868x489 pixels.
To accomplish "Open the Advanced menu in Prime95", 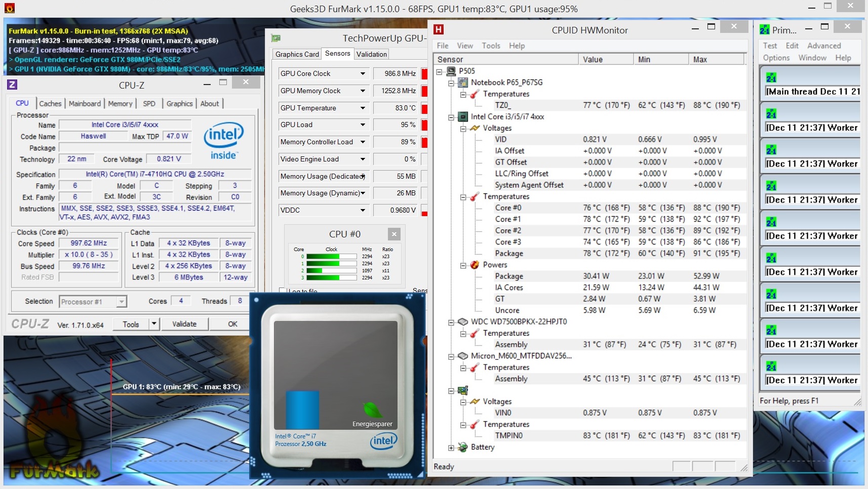I will (824, 46).
